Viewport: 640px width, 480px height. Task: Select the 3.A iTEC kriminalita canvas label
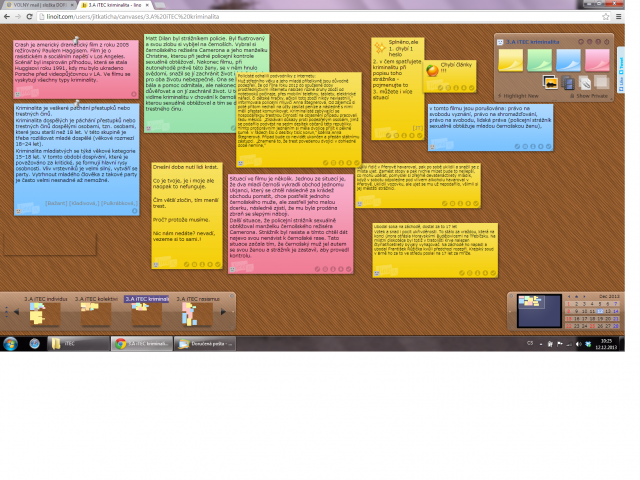(147, 299)
